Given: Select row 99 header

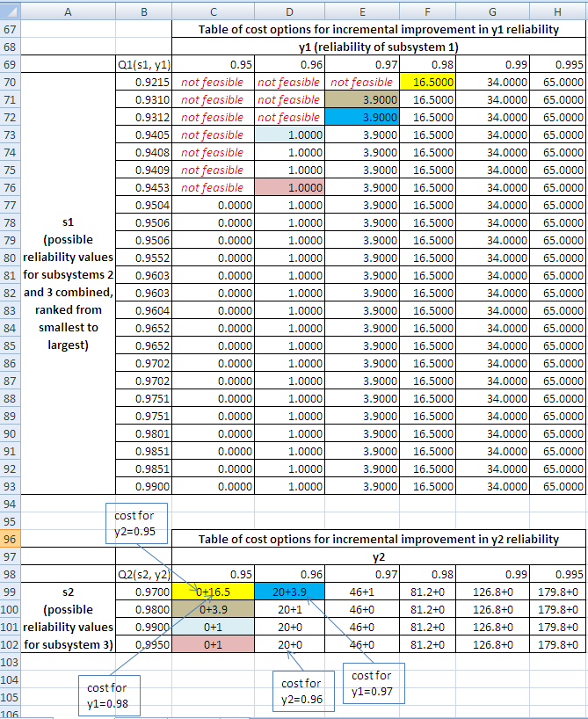Looking at the screenshot, I should point(10,592).
